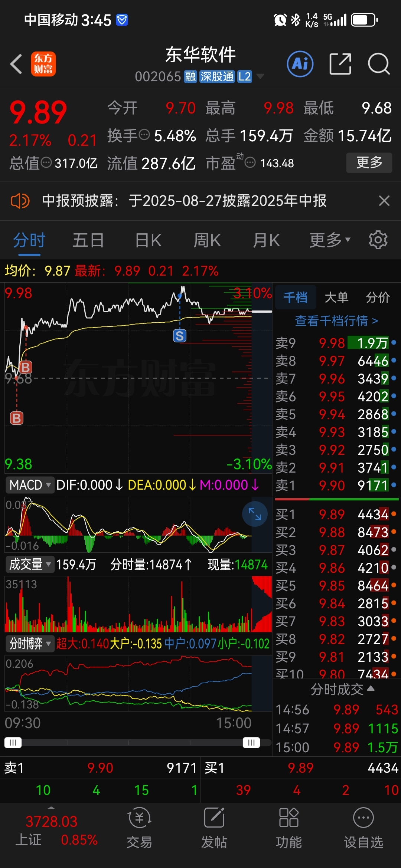Screen dimensions: 401x868
Task: Tap the bottom 买1 9.89 quote strip
Action: [x=301, y=768]
